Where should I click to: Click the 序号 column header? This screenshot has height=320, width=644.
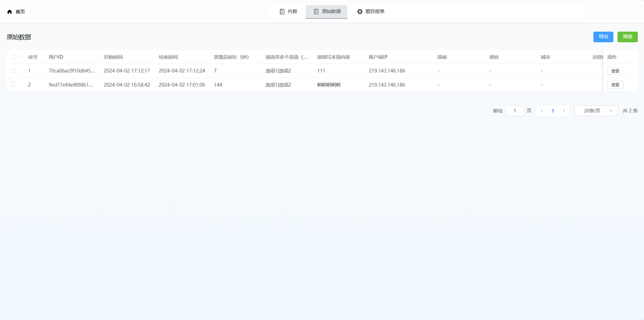click(x=33, y=57)
